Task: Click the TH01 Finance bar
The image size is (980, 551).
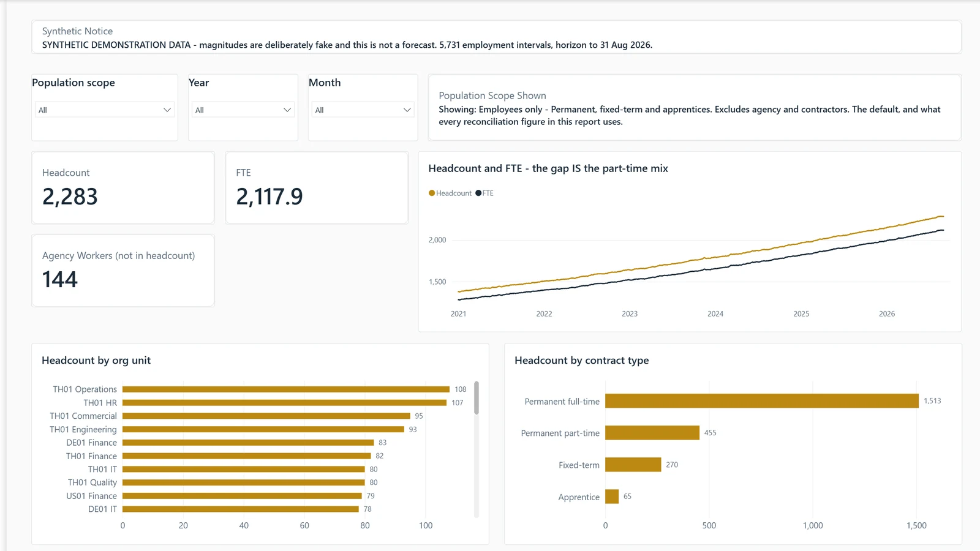Action: click(247, 456)
